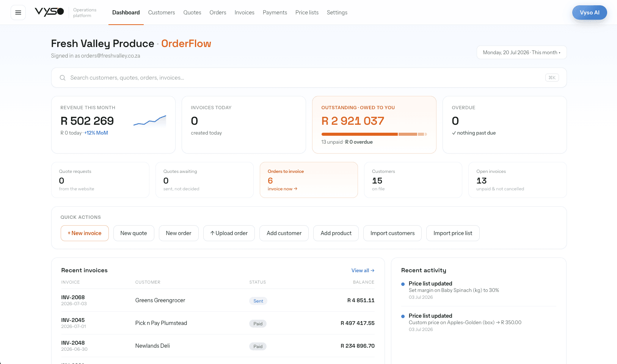The width and height of the screenshot is (617, 364).
Task: Open Apples-Golden custom price activity entry
Action: pyautogui.click(x=479, y=322)
